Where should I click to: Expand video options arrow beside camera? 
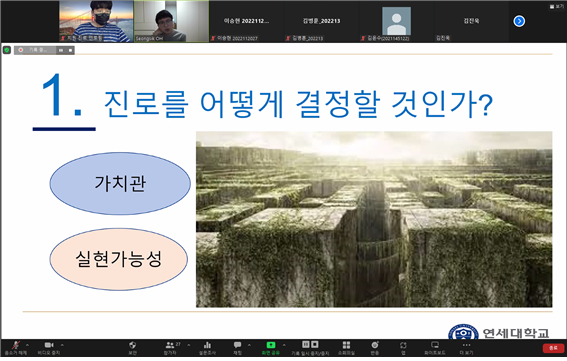(x=62, y=345)
